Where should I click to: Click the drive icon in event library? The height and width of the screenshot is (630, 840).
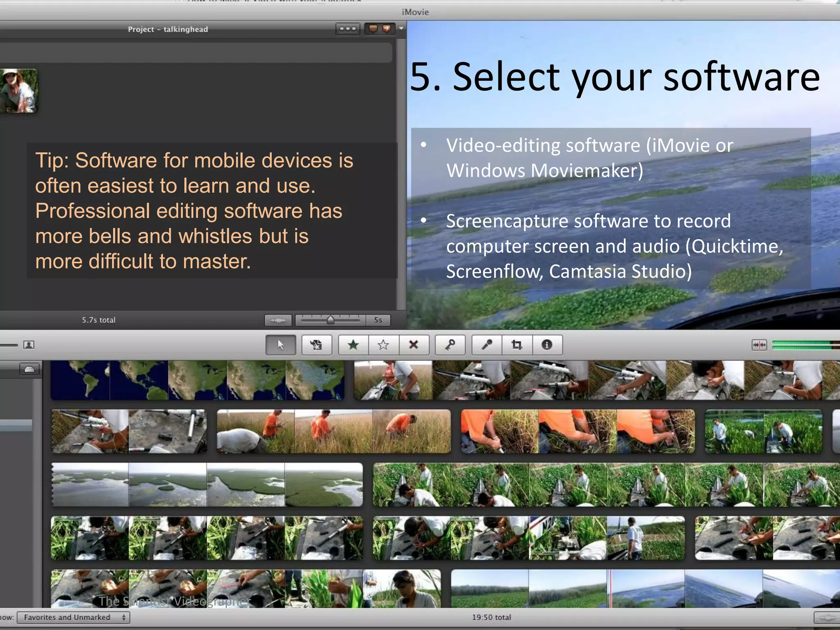tap(30, 370)
